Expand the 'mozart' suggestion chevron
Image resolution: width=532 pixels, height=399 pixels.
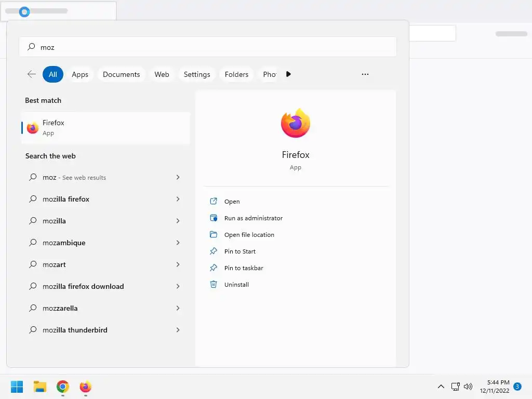(x=178, y=264)
